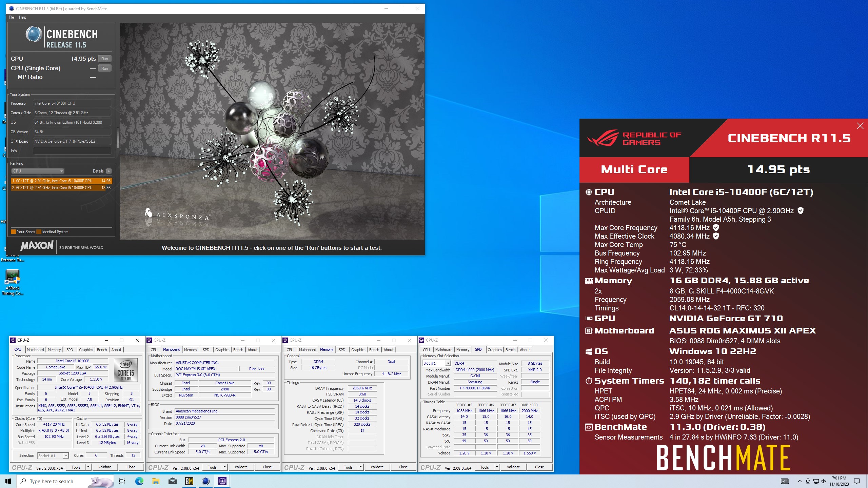Switch to BenchMate via its BM taskbar icon

189,481
